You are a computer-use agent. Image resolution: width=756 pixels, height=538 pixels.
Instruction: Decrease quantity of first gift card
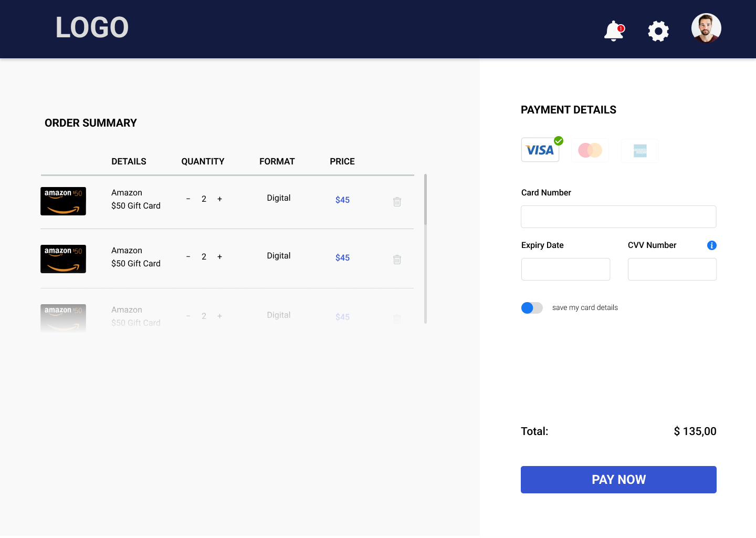click(x=188, y=199)
